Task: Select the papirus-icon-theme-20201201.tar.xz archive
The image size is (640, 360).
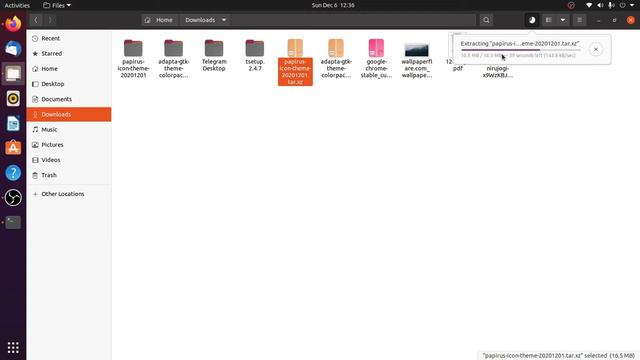Action: [x=295, y=62]
